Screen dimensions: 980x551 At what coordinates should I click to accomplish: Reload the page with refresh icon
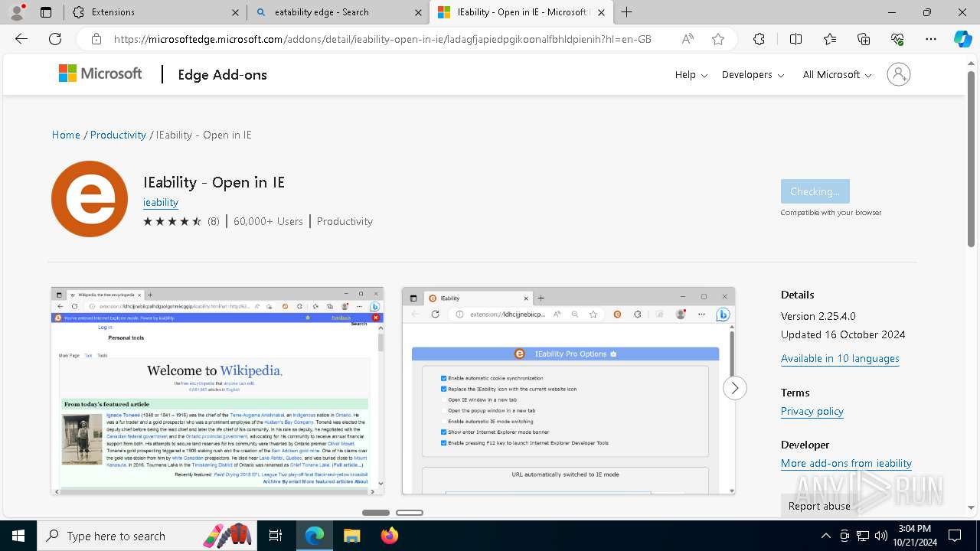point(55,39)
